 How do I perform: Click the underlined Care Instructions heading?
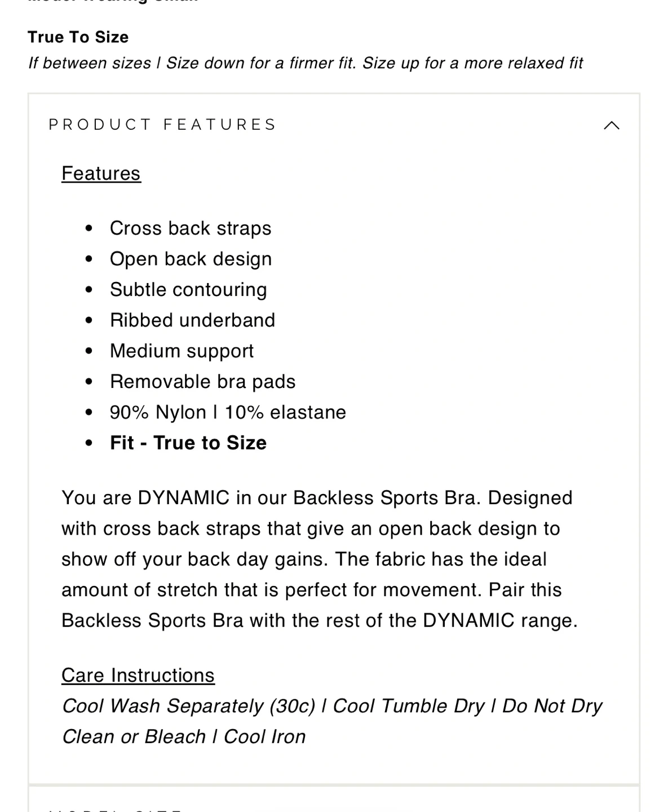[x=138, y=676]
